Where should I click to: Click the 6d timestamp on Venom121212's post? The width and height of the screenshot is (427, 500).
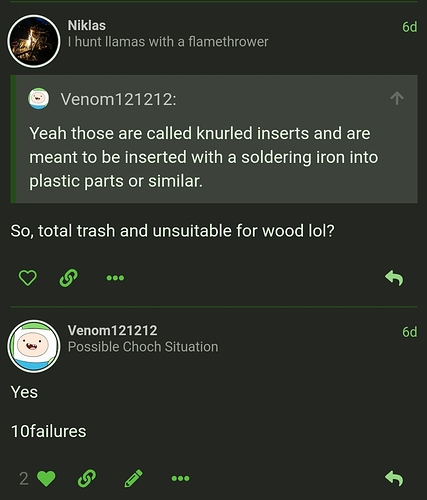click(410, 332)
